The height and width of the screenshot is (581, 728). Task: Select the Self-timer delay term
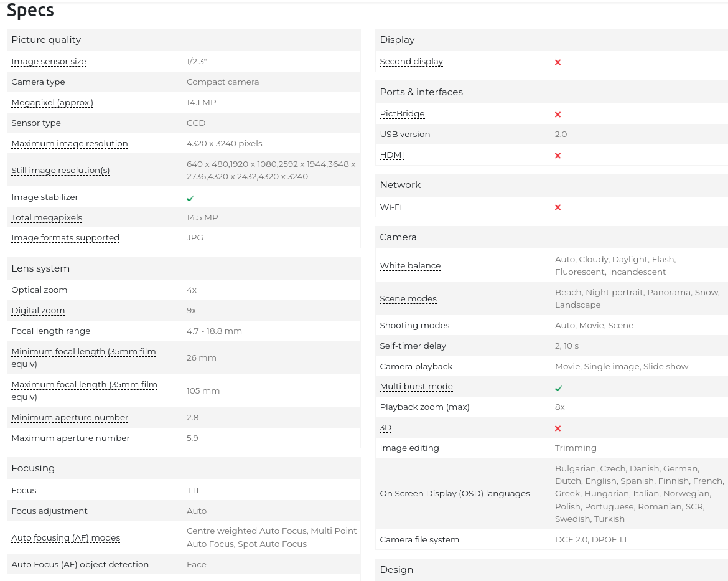(x=413, y=346)
